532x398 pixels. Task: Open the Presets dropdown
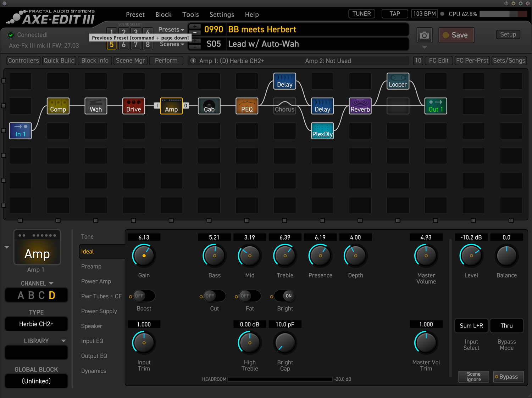(171, 29)
